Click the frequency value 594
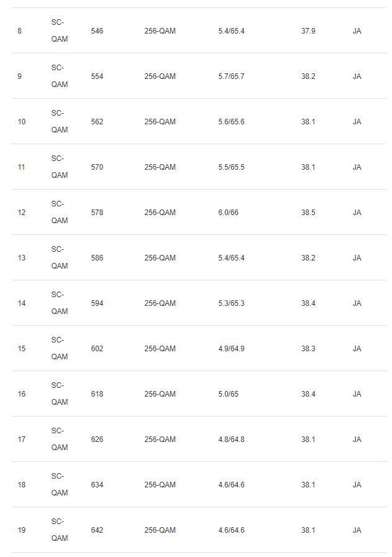This screenshot has width=392, height=557. 97,303
